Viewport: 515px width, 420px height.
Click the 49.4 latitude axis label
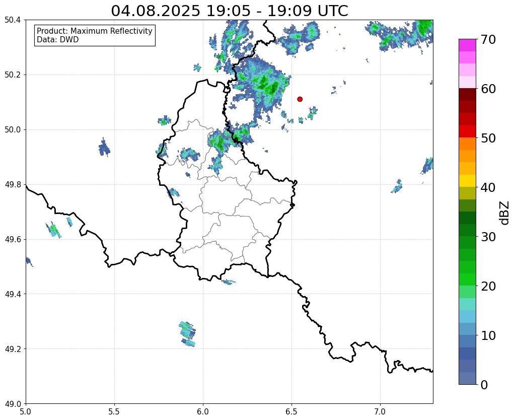13,294
